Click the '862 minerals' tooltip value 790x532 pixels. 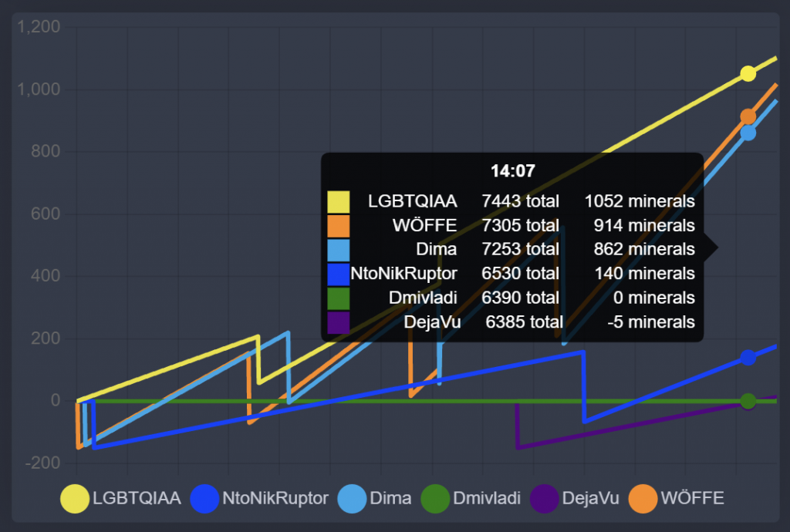pos(644,249)
